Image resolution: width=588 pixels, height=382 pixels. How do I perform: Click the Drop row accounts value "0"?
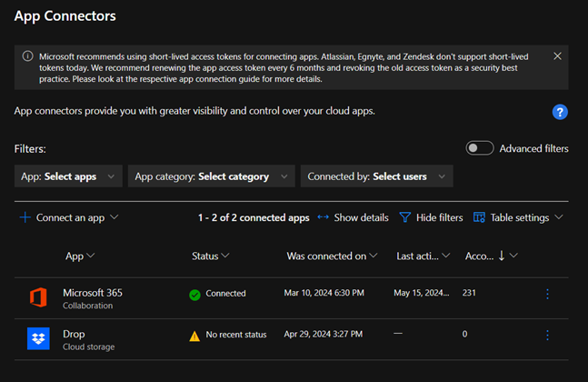coord(464,334)
